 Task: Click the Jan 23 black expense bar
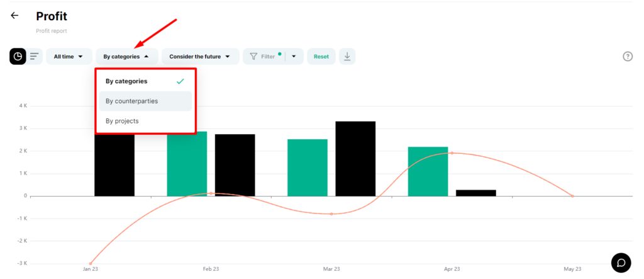[x=114, y=164]
